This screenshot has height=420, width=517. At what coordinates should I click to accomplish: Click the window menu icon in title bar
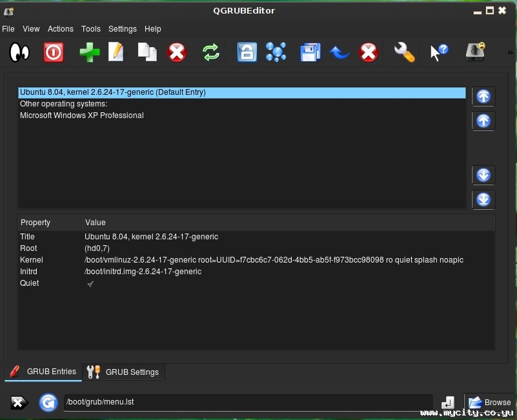pos(8,12)
